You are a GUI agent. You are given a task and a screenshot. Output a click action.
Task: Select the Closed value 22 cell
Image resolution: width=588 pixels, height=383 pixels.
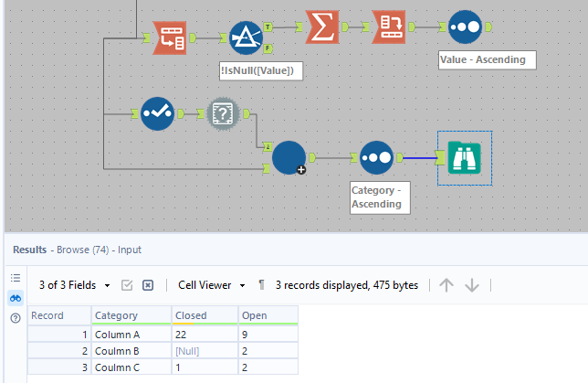pos(205,335)
